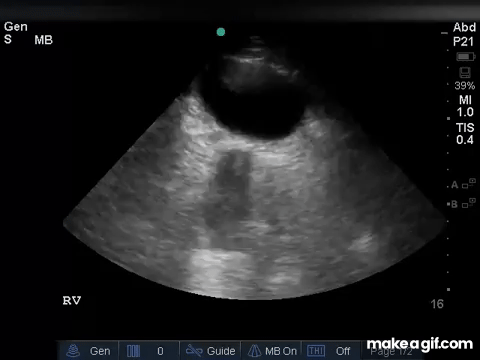Click the Gen optimization probe icon

coord(73,351)
